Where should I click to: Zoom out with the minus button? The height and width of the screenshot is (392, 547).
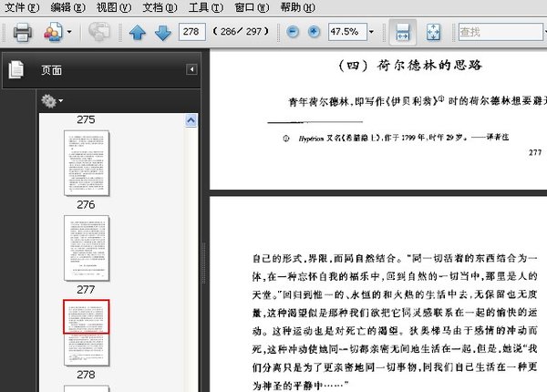pyautogui.click(x=293, y=32)
